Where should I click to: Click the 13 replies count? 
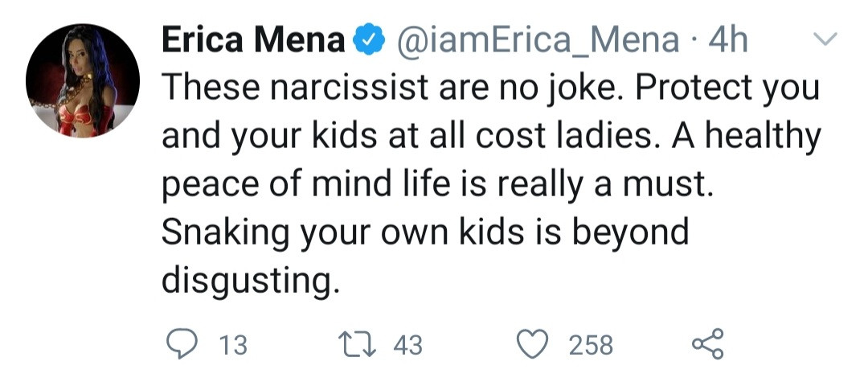pos(234,345)
